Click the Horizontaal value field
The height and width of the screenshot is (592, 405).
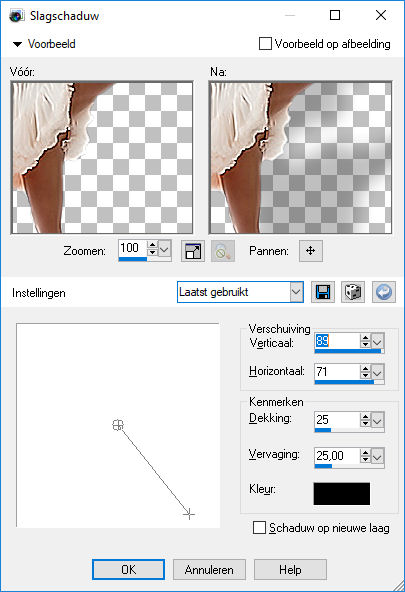point(337,372)
